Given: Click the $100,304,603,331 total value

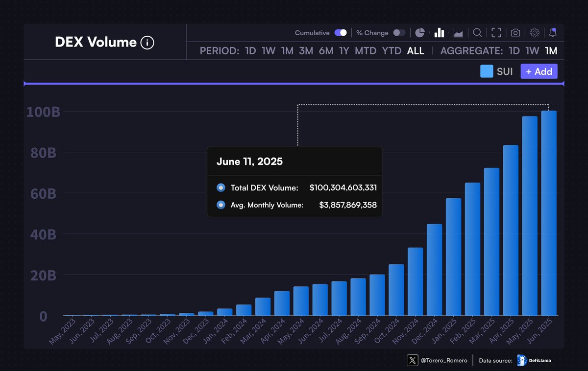Looking at the screenshot, I should pyautogui.click(x=343, y=187).
